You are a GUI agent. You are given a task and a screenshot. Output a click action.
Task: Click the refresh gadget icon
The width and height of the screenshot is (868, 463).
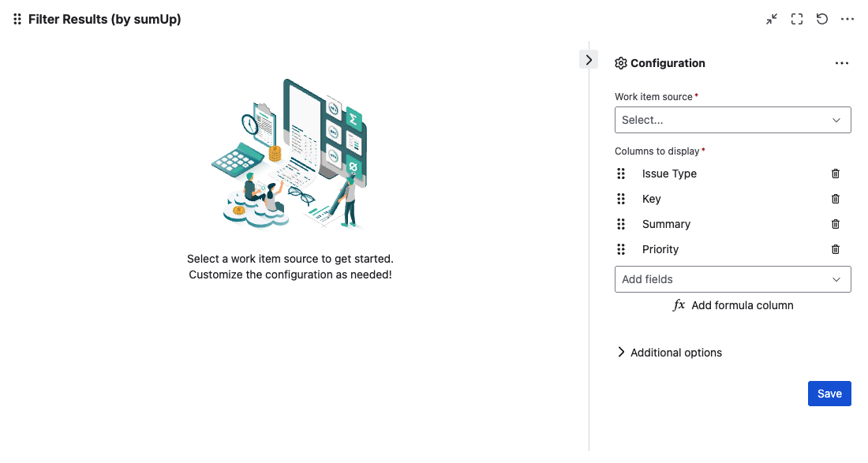[x=822, y=19]
